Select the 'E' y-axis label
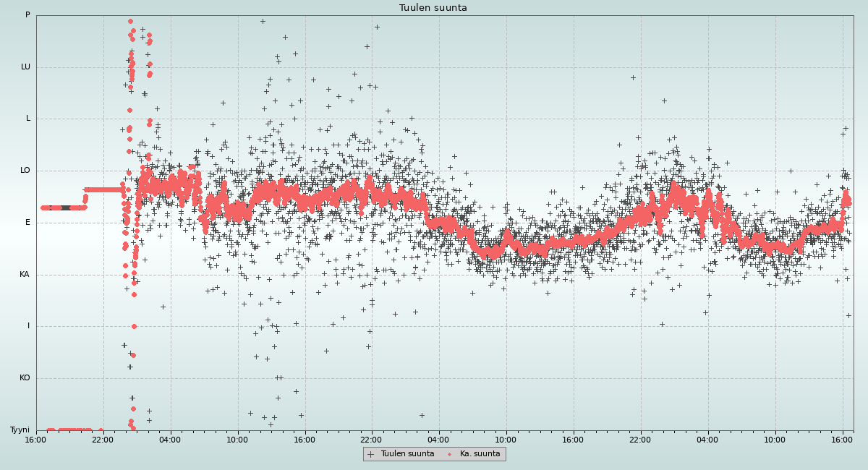Screen dimensions: 868x470 tap(28, 223)
